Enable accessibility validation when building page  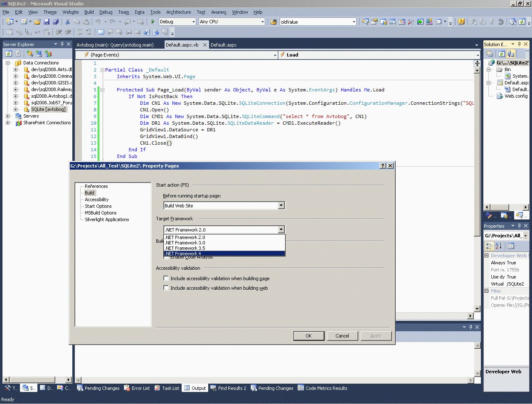(x=166, y=278)
